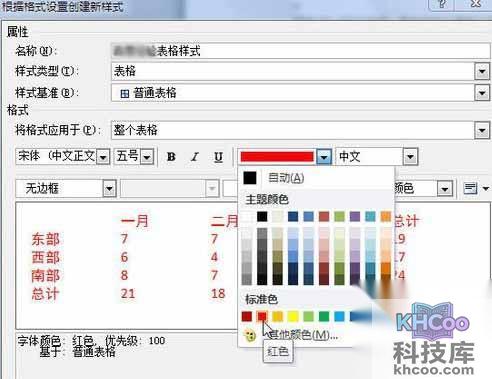492x379 pixels.
Task: Pick green standard color
Action: pos(324,316)
